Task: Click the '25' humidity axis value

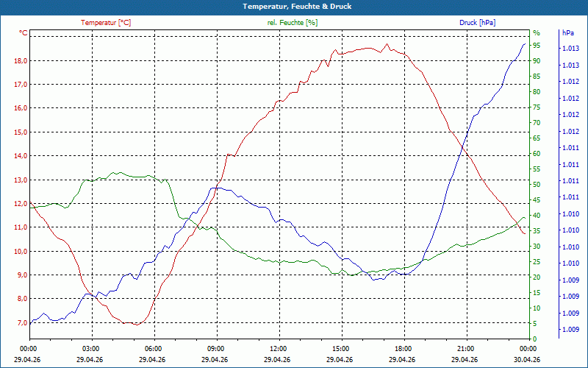Action: click(537, 262)
